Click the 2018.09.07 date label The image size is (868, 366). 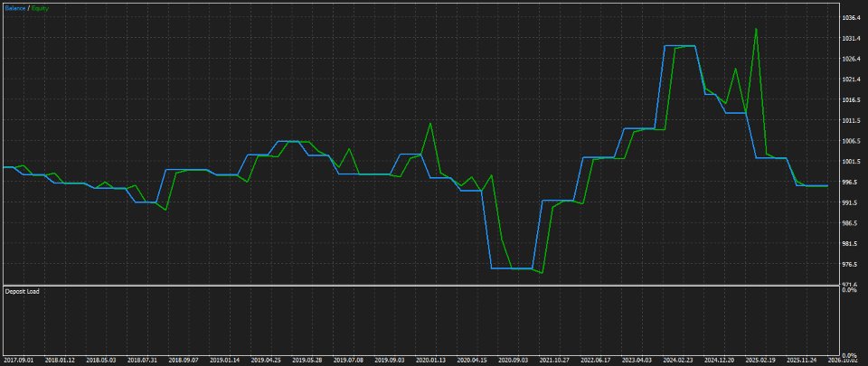[x=183, y=360]
